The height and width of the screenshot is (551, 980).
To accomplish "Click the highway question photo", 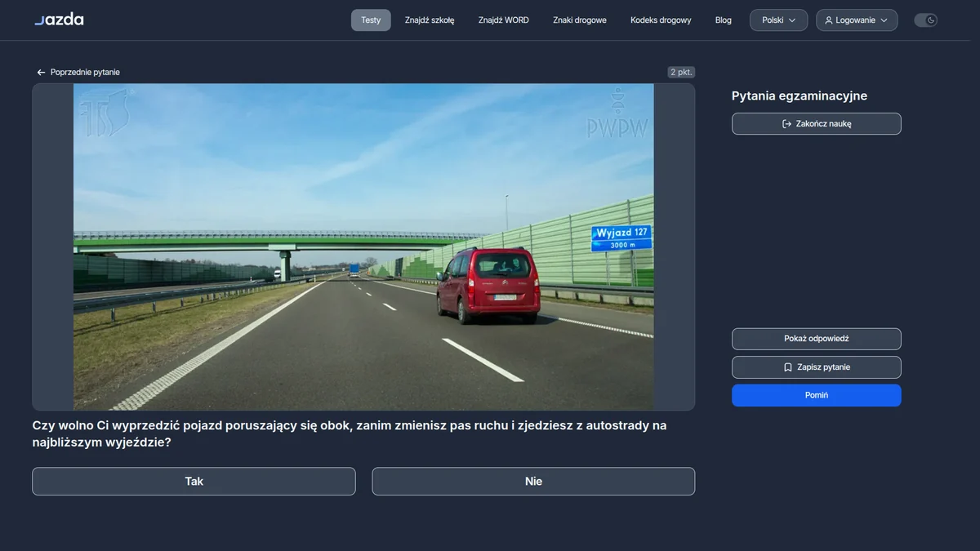I will pos(363,247).
